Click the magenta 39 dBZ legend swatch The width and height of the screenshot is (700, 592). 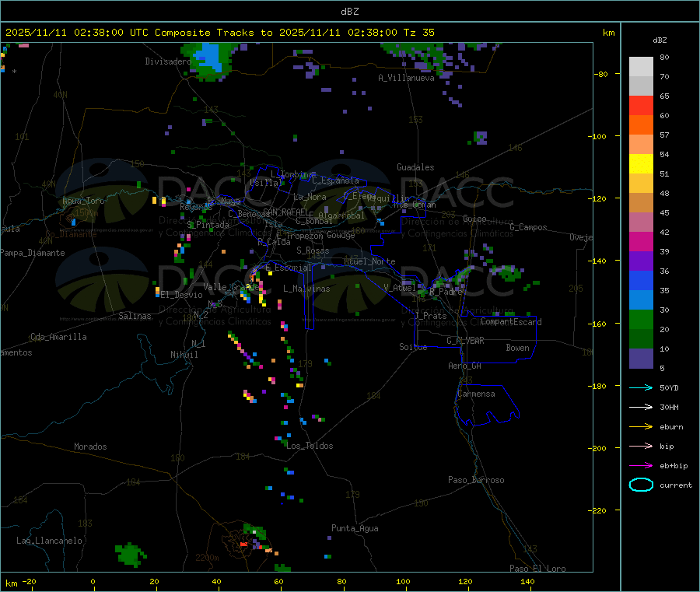pos(641,241)
